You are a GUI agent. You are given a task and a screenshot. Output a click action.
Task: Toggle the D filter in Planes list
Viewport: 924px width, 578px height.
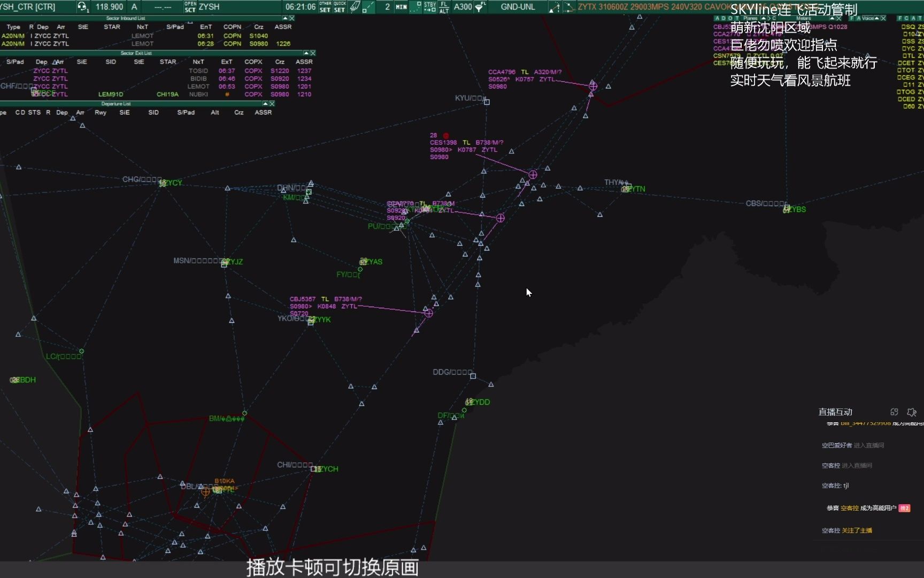point(723,18)
